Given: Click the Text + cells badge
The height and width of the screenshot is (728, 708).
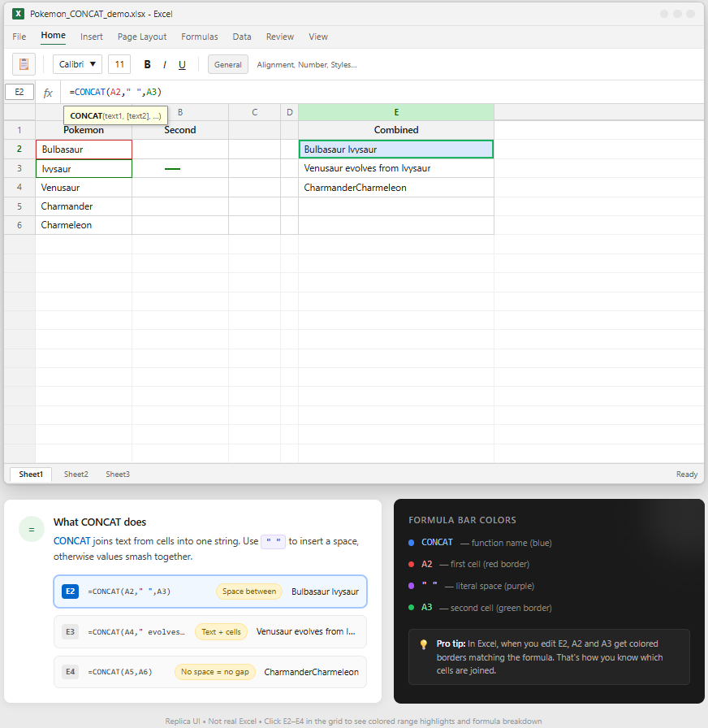Looking at the screenshot, I should click(222, 632).
